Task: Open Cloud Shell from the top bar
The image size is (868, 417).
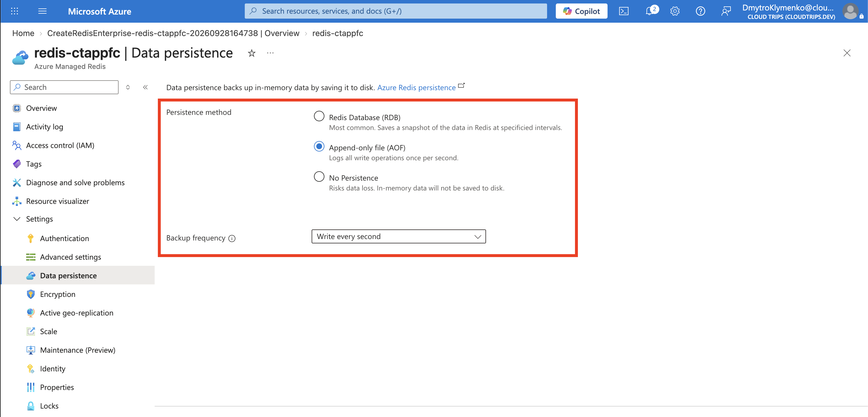Action: [x=624, y=11]
